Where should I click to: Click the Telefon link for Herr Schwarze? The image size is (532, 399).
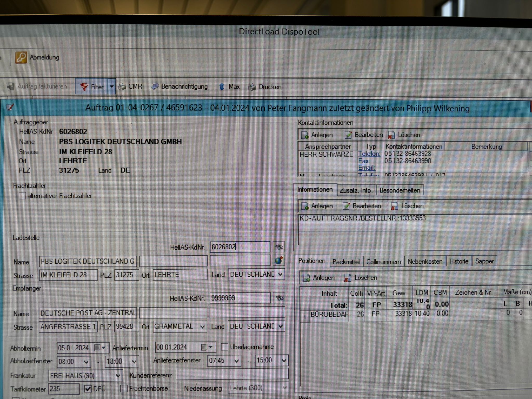[x=369, y=154]
